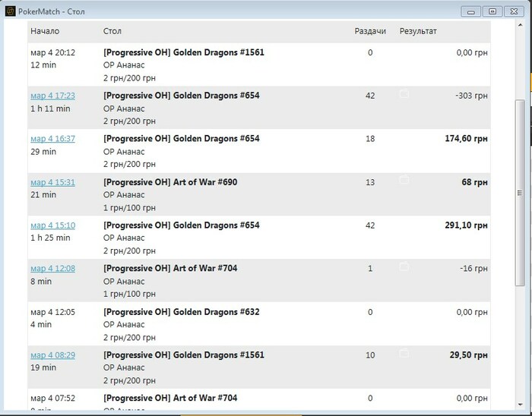
Task: Click the 19 min duration
Action: pos(43,367)
